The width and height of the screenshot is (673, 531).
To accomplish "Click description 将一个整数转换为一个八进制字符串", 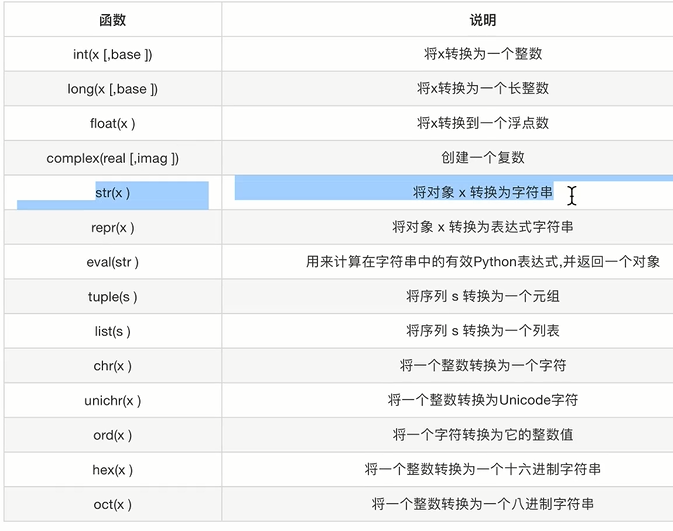I will pyautogui.click(x=483, y=504).
